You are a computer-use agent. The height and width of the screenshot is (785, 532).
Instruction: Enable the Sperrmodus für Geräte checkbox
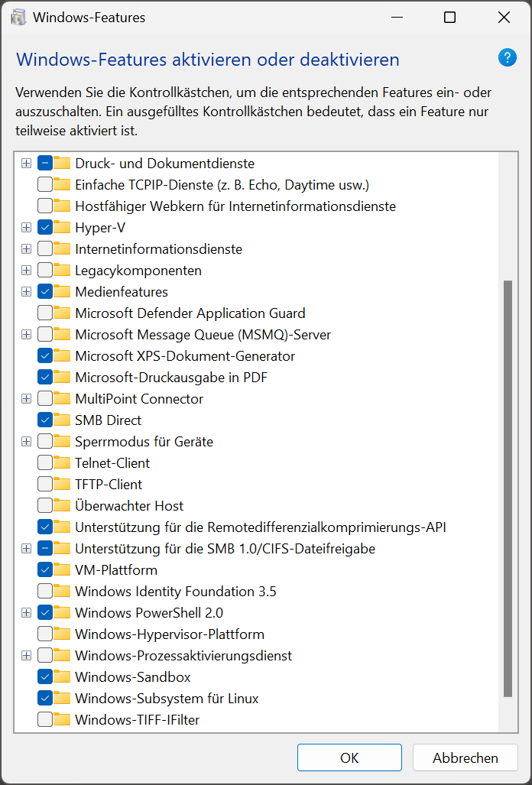[x=45, y=442]
